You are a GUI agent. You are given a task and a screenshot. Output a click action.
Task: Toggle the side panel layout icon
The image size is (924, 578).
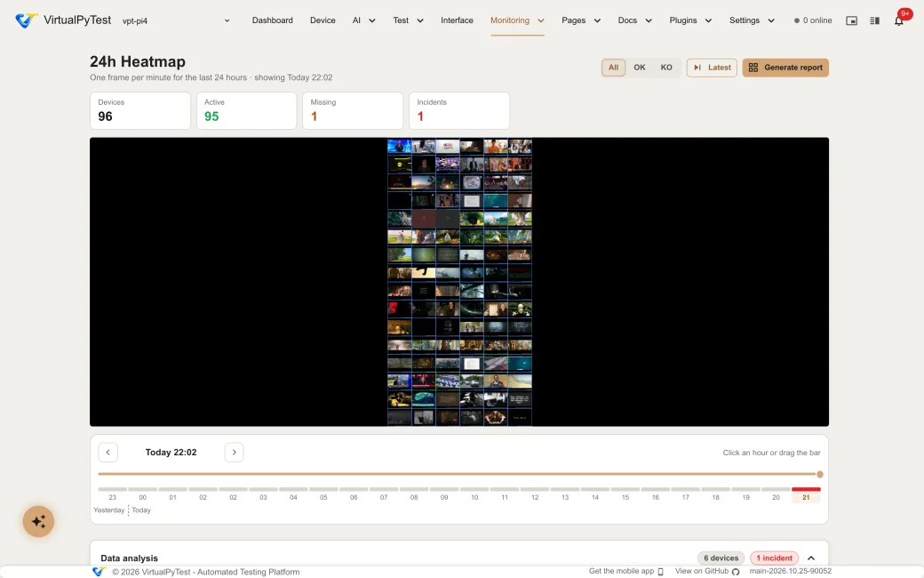coord(874,20)
